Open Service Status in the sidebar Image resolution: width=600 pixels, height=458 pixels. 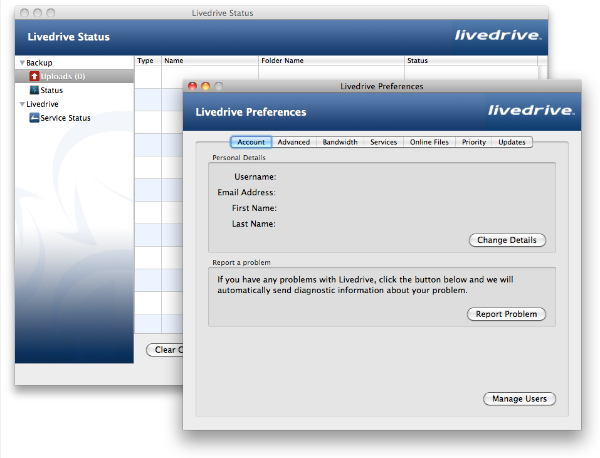[x=65, y=118]
